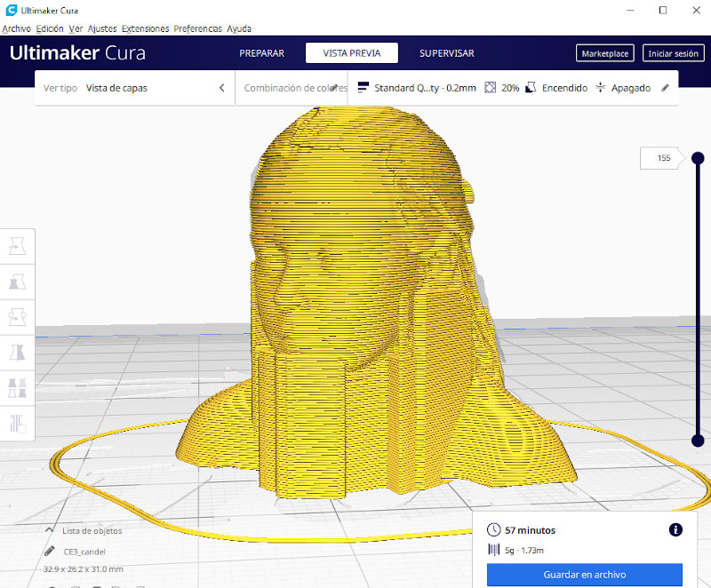
Task: Open the Per Model Settings tool
Action: click(x=17, y=388)
